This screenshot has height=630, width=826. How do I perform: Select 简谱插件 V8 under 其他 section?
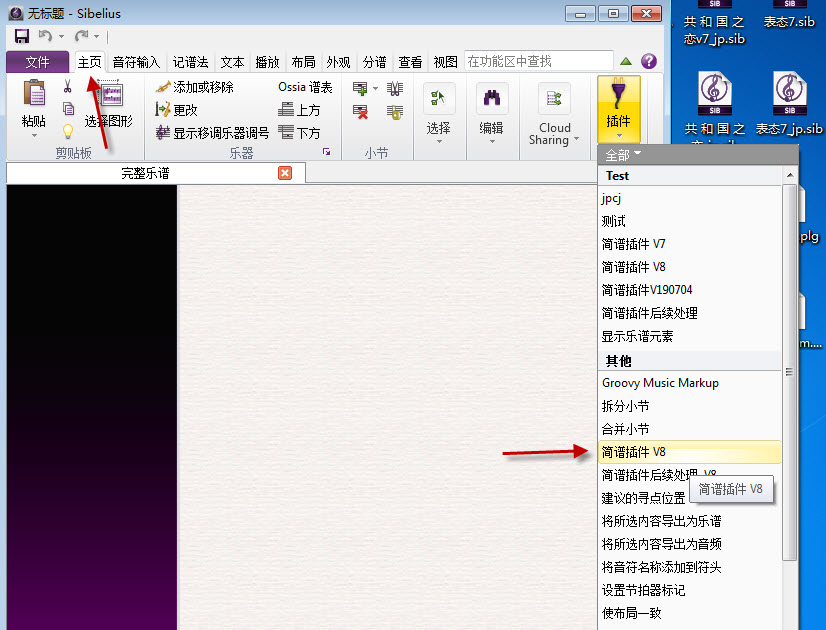(x=634, y=452)
